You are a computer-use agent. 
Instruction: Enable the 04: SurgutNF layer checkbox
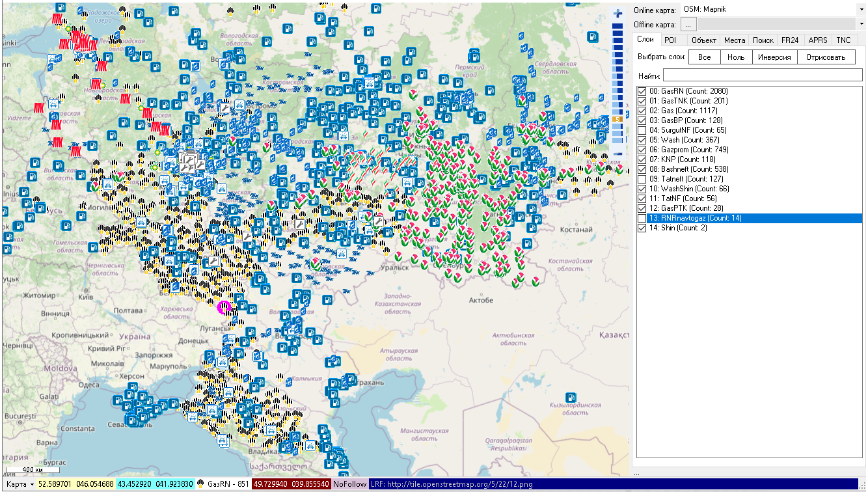[642, 130]
